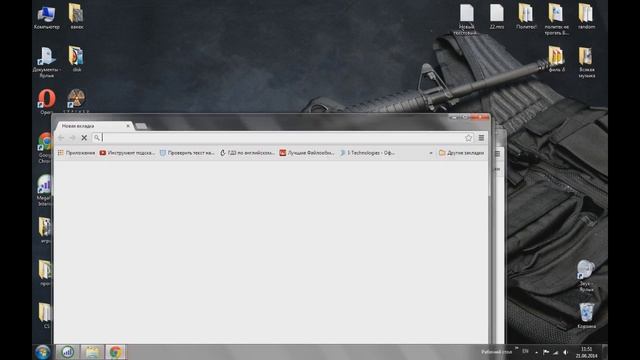The height and width of the screenshot is (360, 640).
Task: Stop page loading with the X button
Action: click(84, 138)
